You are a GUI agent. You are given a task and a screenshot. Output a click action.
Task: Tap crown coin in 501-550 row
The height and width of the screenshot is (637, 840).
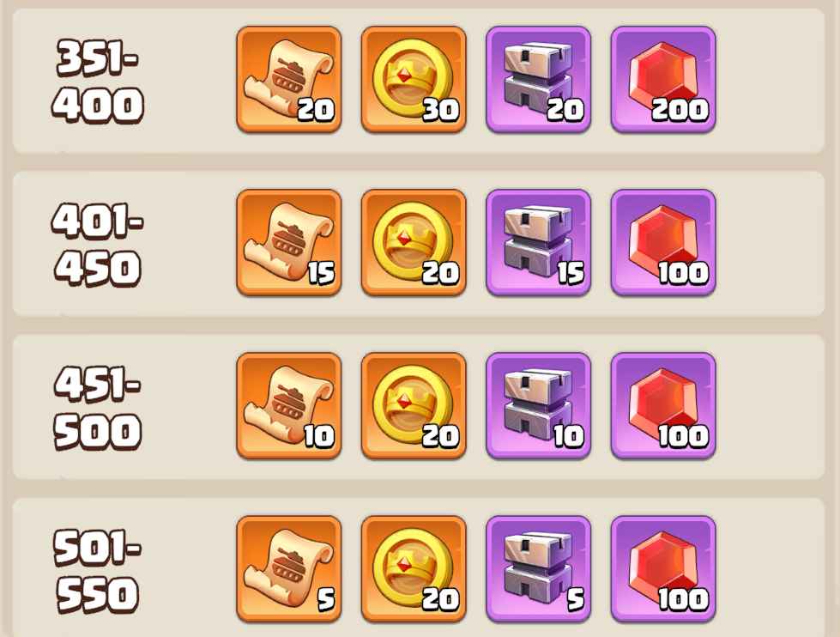point(414,569)
